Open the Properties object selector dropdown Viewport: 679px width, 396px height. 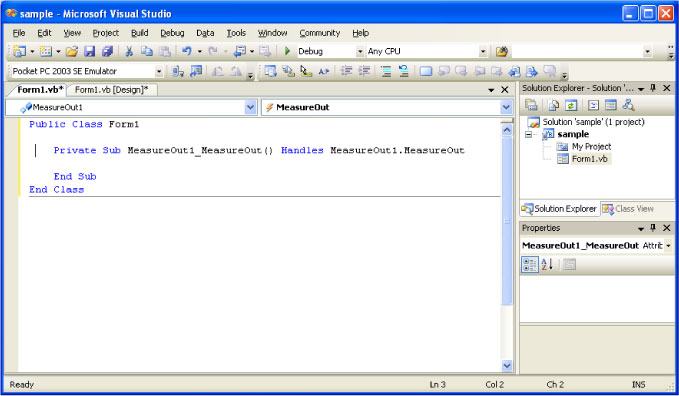(668, 246)
